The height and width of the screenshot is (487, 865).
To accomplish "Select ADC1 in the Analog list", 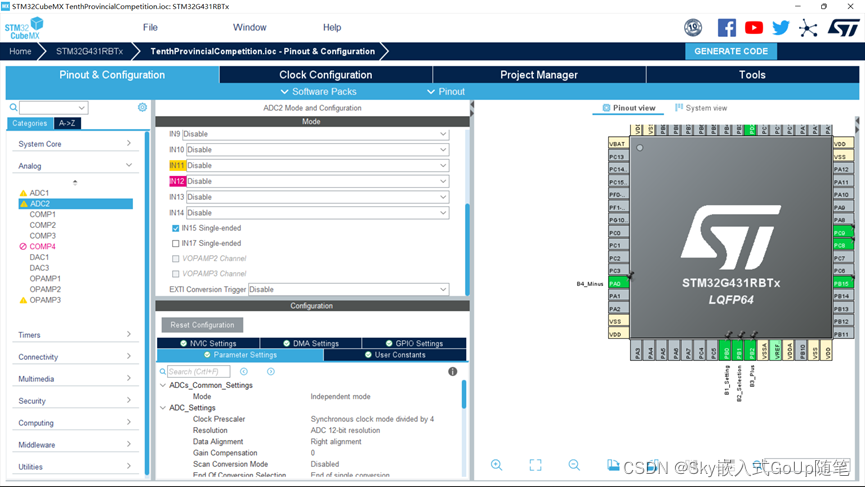I will pos(39,192).
